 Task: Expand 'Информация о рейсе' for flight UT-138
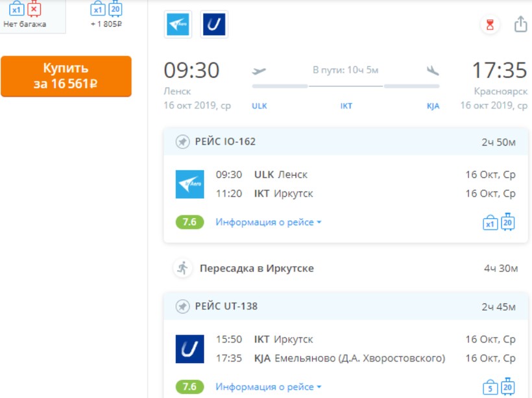pyautogui.click(x=269, y=388)
